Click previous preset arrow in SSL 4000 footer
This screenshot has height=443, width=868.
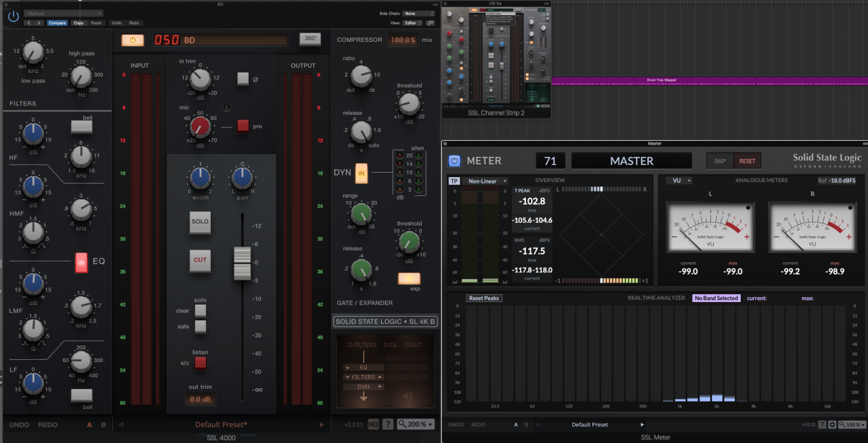click(x=121, y=425)
